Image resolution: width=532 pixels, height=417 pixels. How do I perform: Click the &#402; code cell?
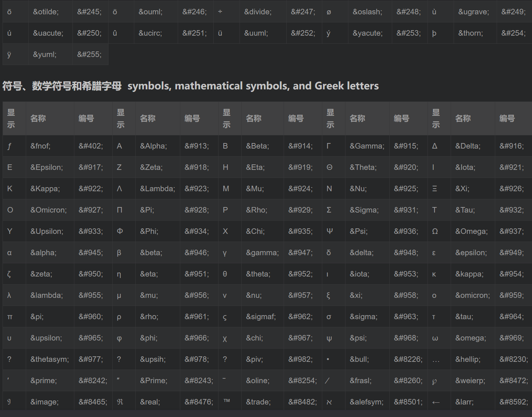click(x=93, y=146)
